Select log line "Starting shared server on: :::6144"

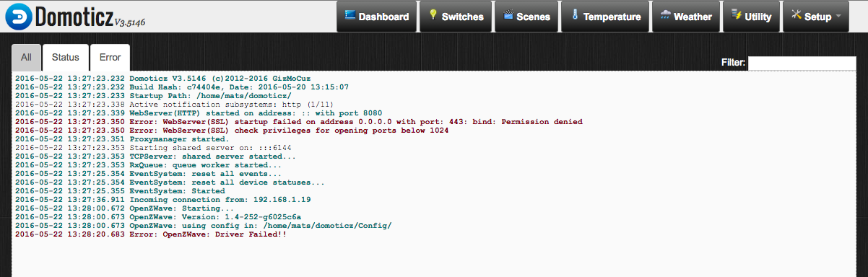pyautogui.click(x=153, y=147)
